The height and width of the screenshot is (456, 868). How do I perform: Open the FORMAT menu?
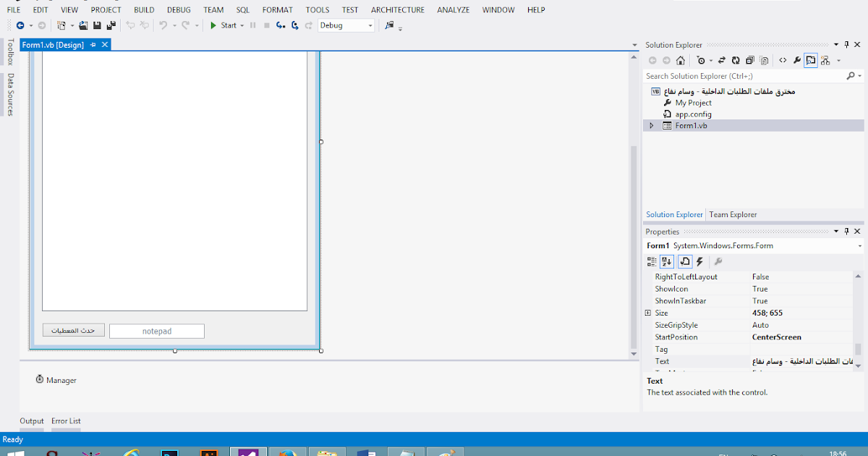click(x=277, y=9)
